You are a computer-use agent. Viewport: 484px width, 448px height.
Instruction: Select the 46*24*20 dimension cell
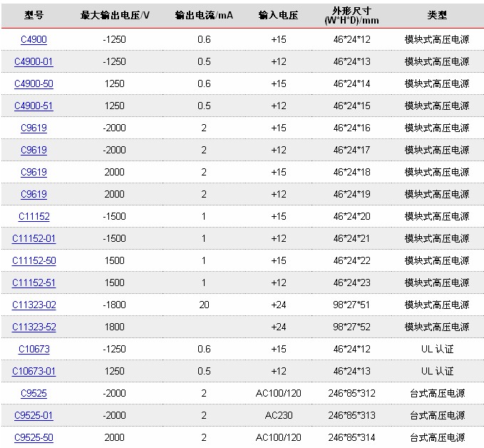(x=351, y=217)
